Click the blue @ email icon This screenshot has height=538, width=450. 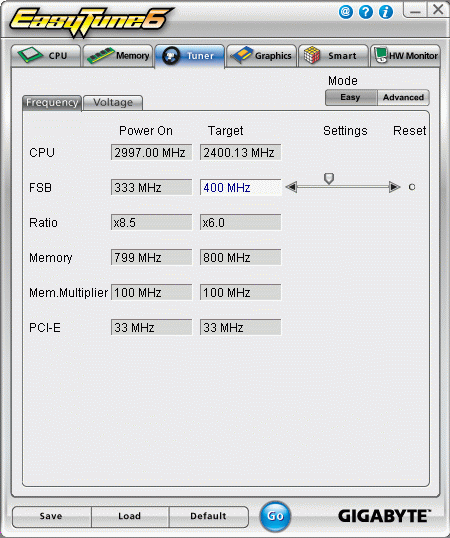pos(346,12)
